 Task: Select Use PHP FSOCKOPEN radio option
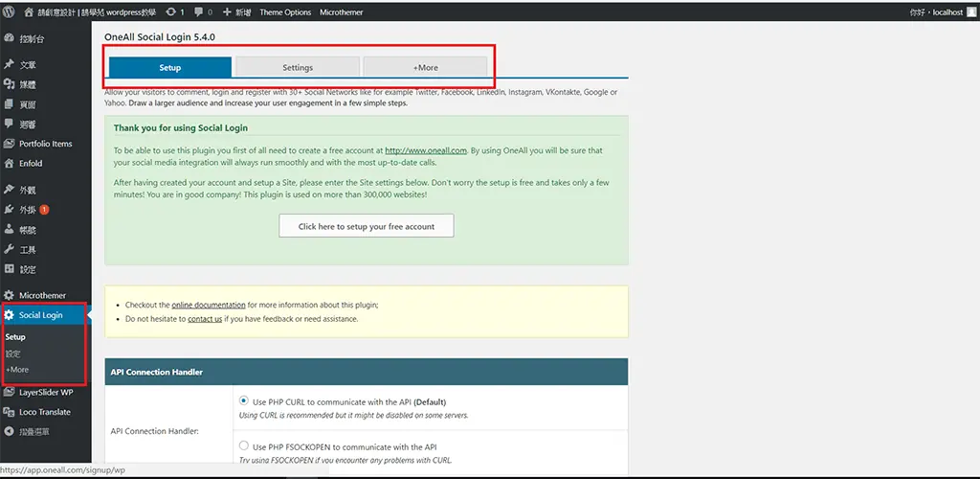[244, 446]
